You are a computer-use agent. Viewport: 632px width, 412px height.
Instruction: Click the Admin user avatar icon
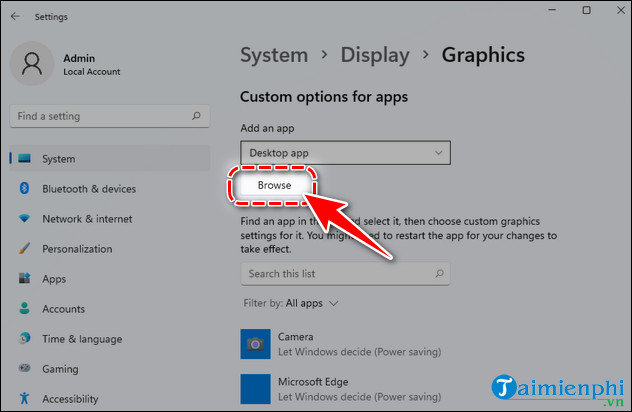[x=34, y=64]
